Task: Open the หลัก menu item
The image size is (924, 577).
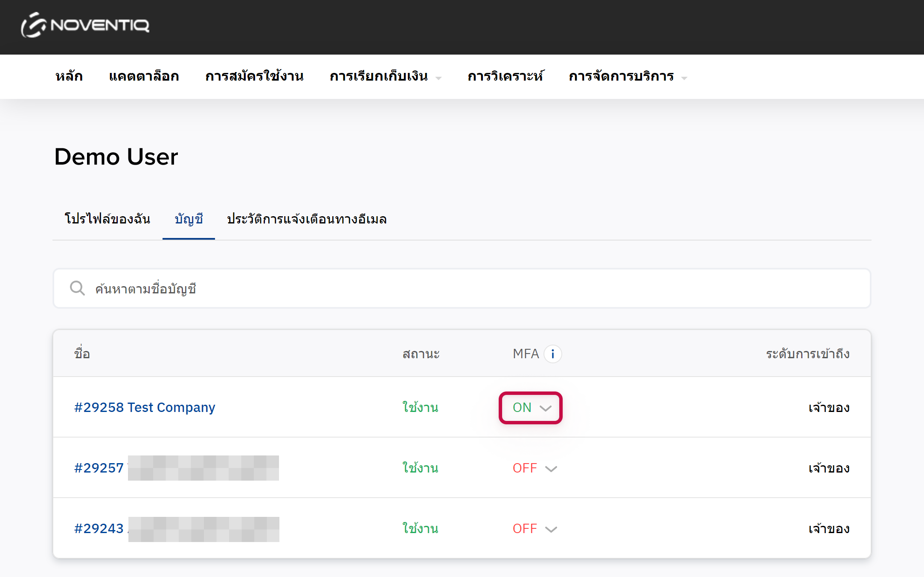Action: coord(69,76)
